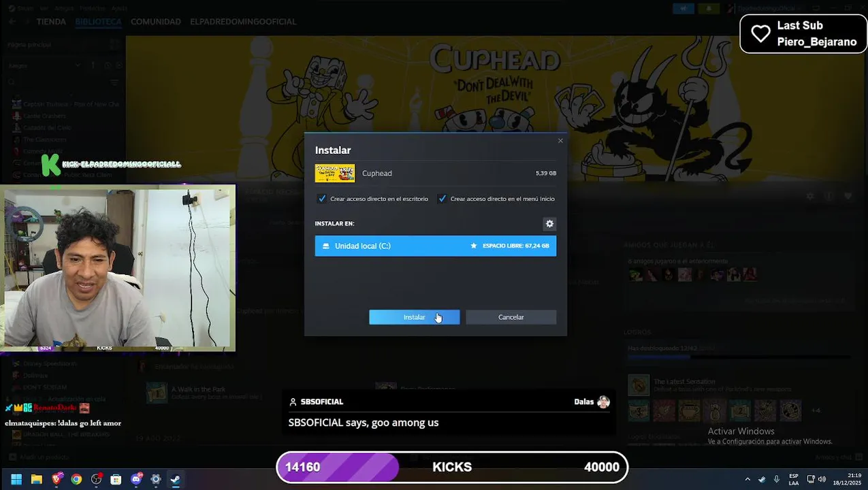Viewport: 868px width, 490px height.
Task: Open the COMUNIDAD tab in Steam
Action: point(156,22)
